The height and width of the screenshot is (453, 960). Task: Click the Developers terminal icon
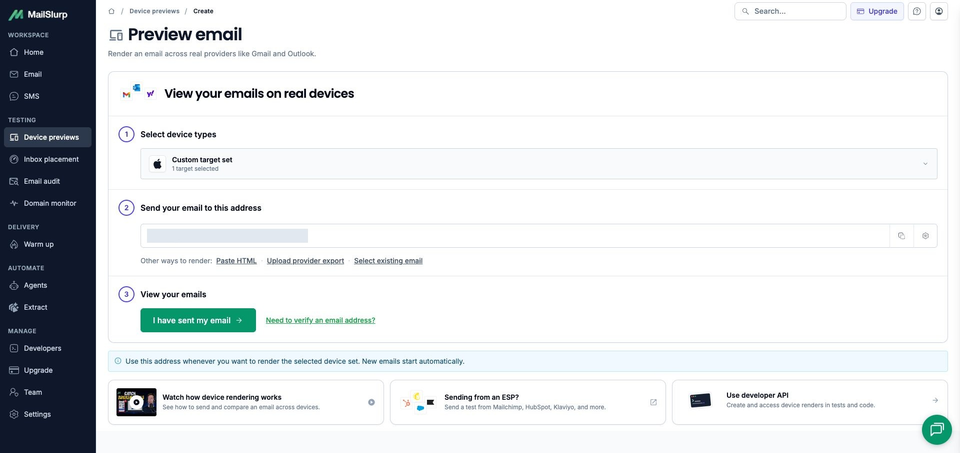[14, 348]
